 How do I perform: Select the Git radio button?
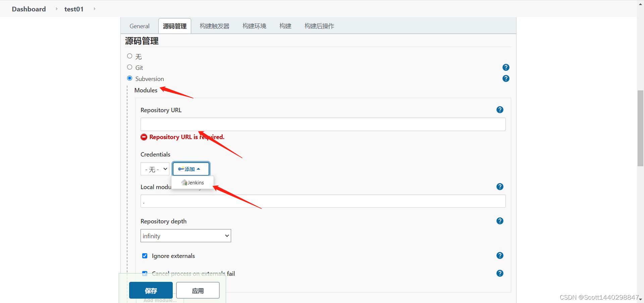tap(130, 67)
